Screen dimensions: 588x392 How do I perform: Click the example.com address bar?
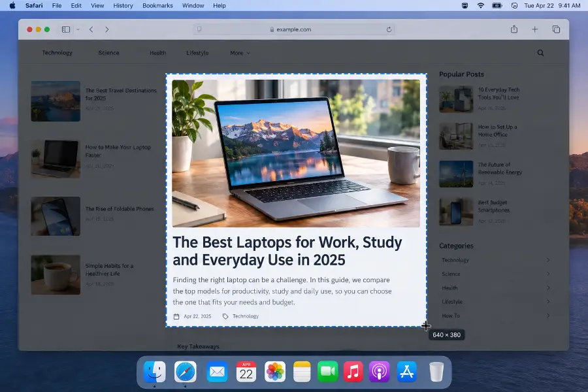click(294, 29)
